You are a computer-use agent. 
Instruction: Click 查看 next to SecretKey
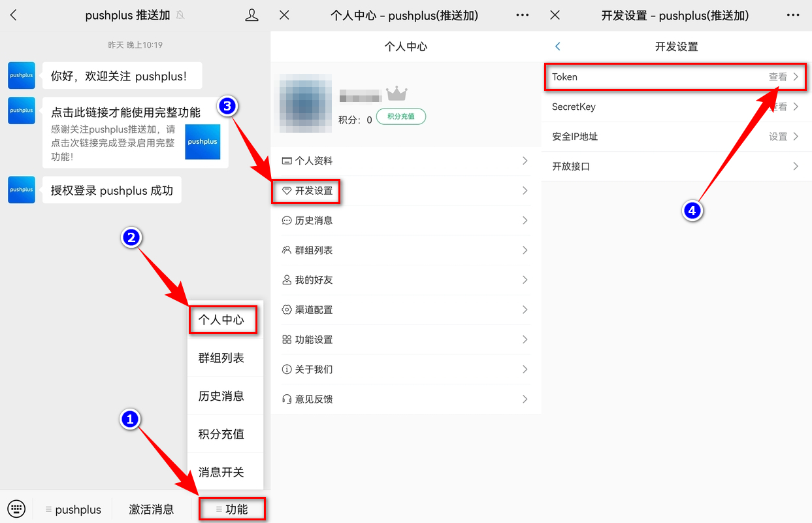tap(779, 107)
